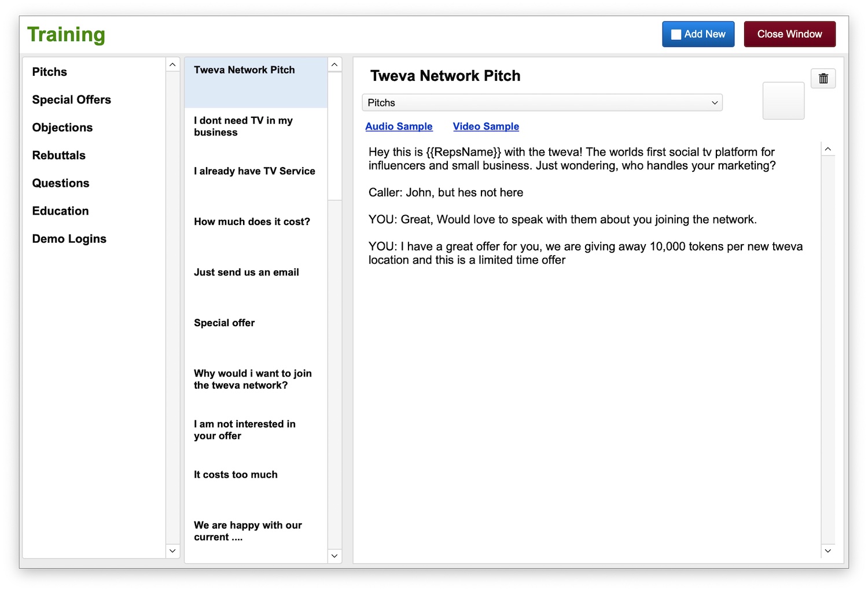
Task: Open the Pitchs category dropdown
Action: click(542, 103)
